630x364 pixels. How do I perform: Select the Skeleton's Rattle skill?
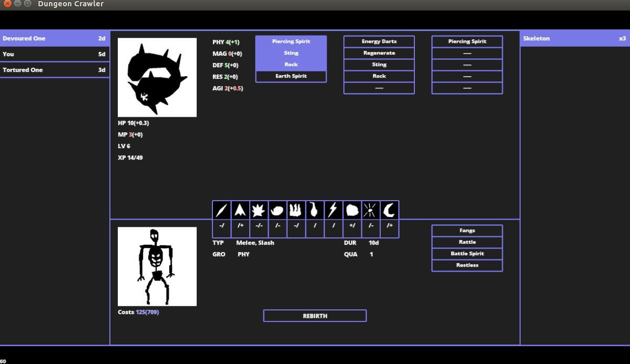point(467,242)
